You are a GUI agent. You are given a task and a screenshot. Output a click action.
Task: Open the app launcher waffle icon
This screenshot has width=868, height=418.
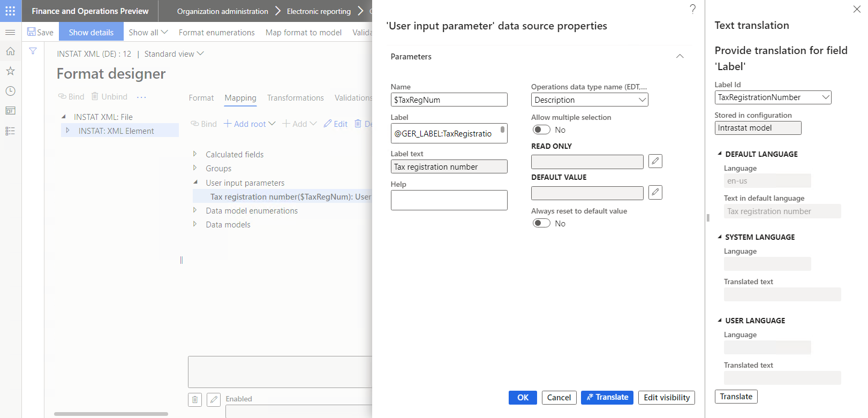[x=10, y=11]
